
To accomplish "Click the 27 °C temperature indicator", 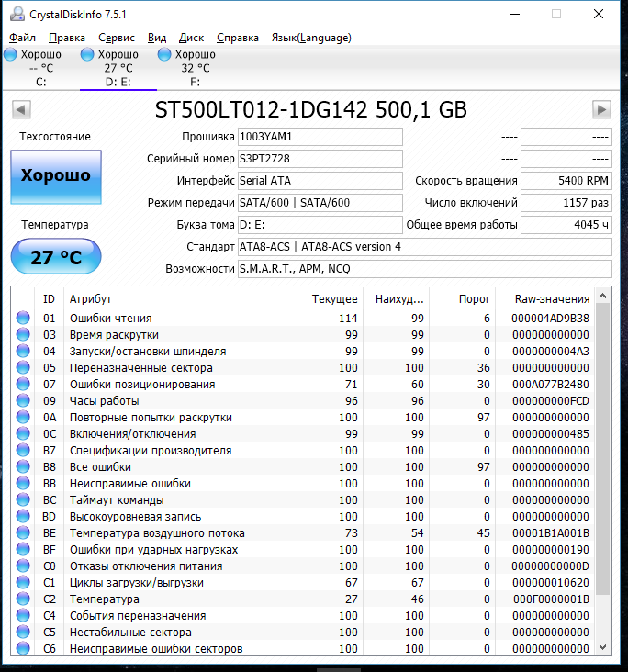I will (56, 256).
